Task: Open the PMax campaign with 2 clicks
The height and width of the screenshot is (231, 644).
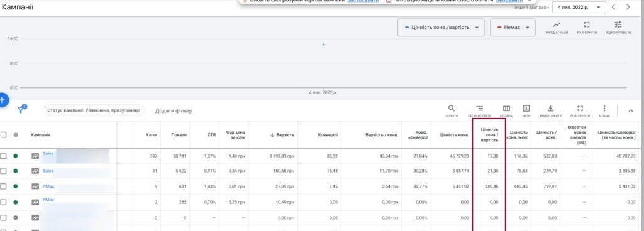Action: pos(49,200)
